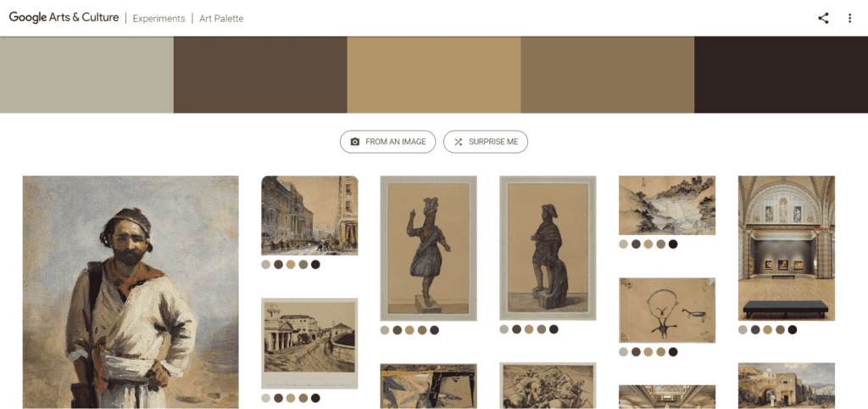Click first color dot under snowy street artwork
Screen dimensions: 868x409
[x=265, y=265]
